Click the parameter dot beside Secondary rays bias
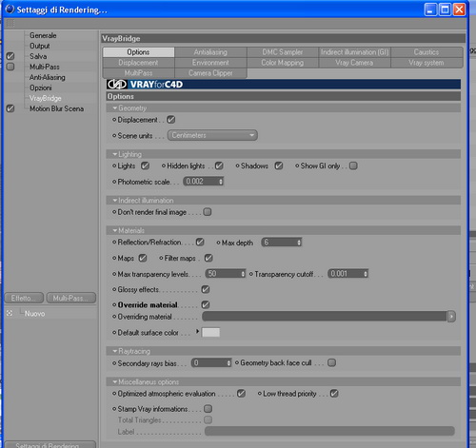Viewport: 476px width, 448px height. click(x=114, y=363)
